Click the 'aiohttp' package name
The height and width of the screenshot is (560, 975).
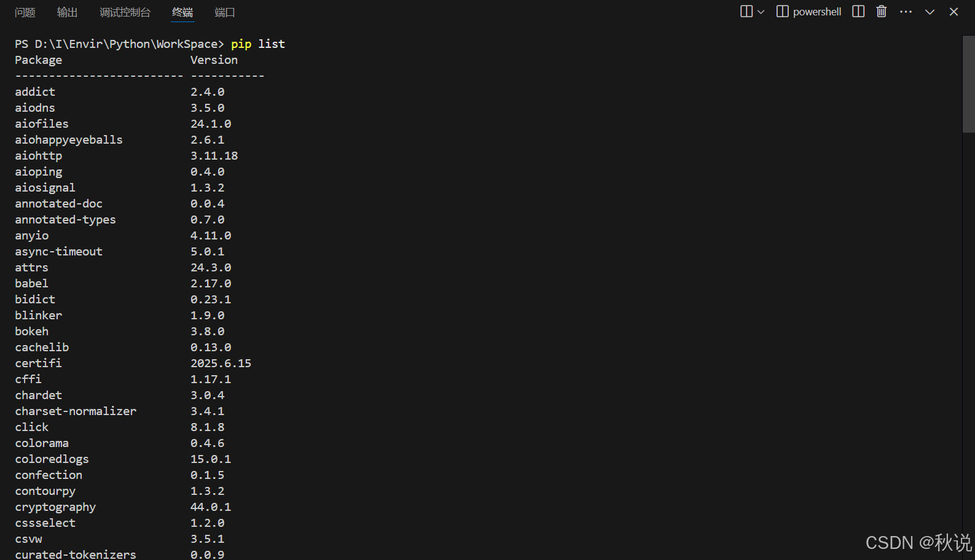tap(39, 155)
